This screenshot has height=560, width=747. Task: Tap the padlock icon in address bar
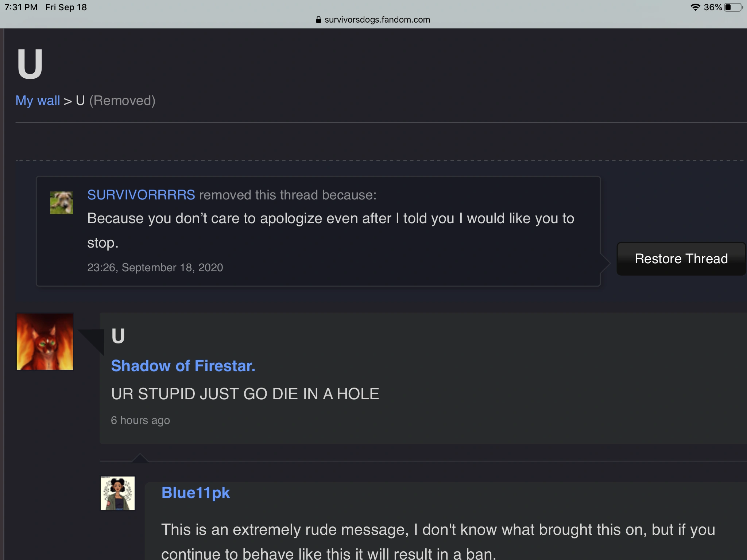[318, 20]
